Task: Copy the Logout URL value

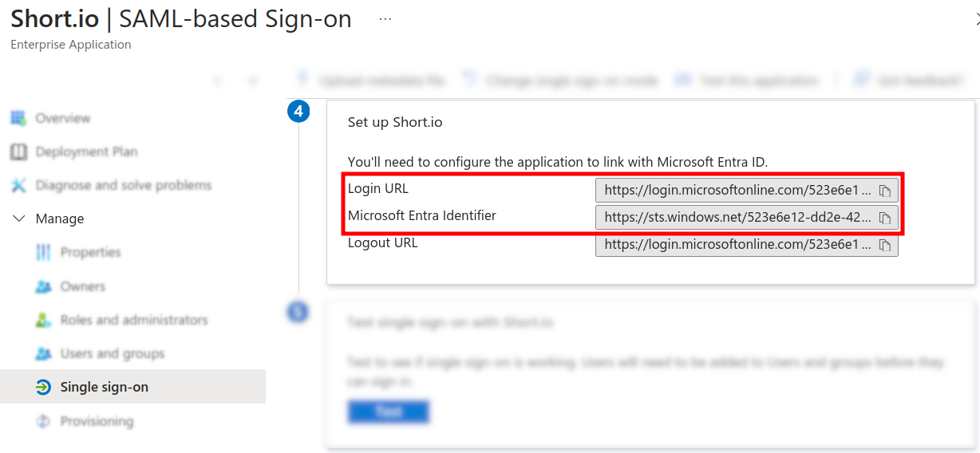Action: (x=884, y=246)
